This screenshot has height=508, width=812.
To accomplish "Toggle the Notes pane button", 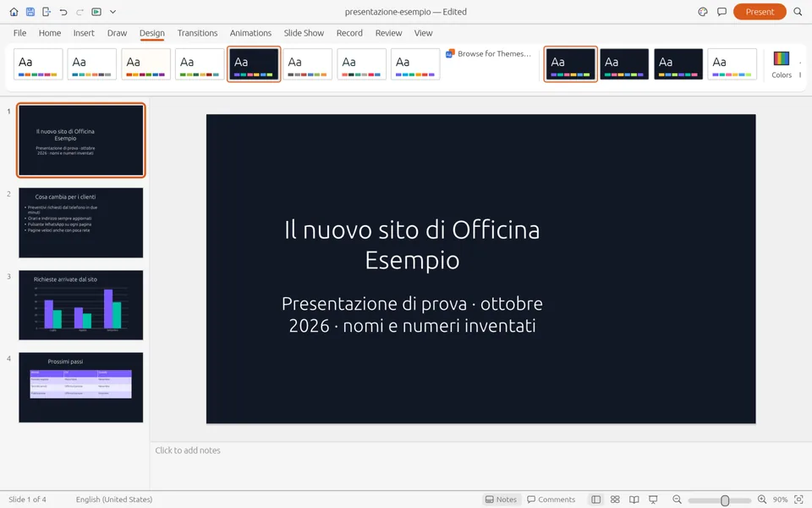I will tap(501, 500).
